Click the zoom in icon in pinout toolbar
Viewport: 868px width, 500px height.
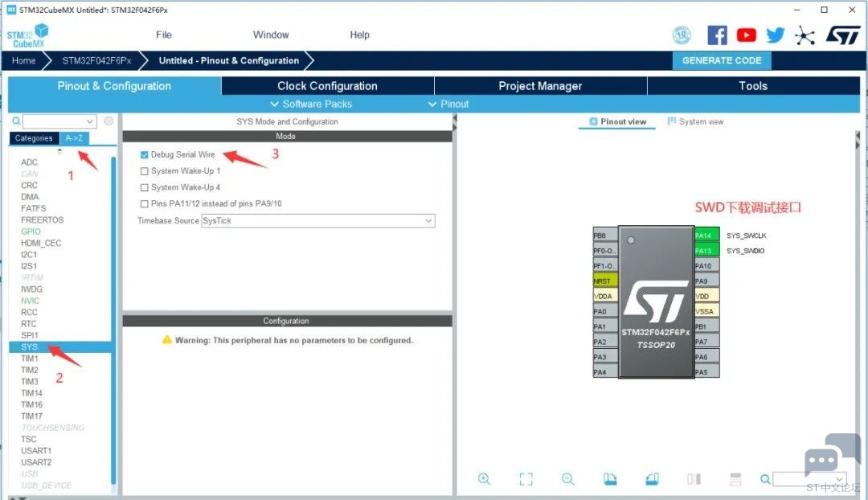coord(484,479)
